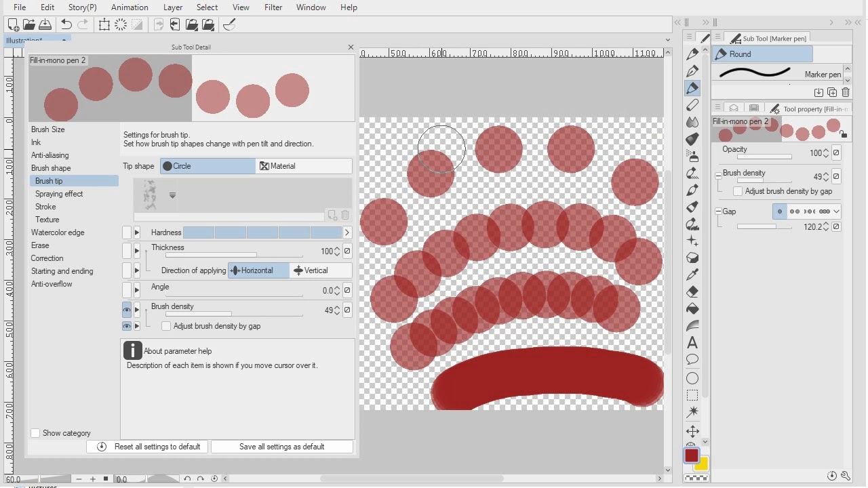Set direction of applying to Horizontal
868x488 pixels.
[x=258, y=270]
